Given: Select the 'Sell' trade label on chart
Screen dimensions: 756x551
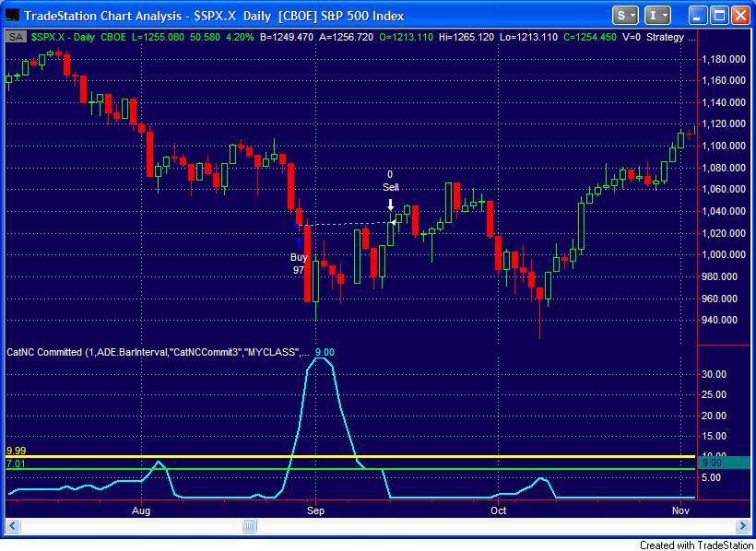Looking at the screenshot, I should [391, 187].
